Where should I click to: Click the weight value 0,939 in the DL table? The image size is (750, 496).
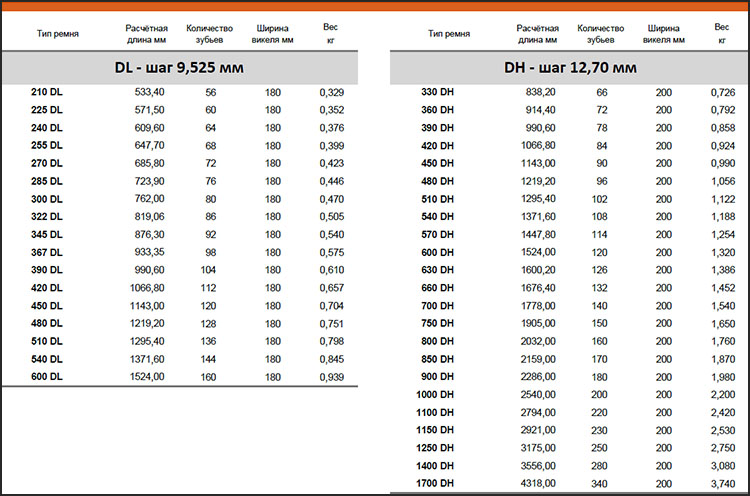[x=331, y=377]
